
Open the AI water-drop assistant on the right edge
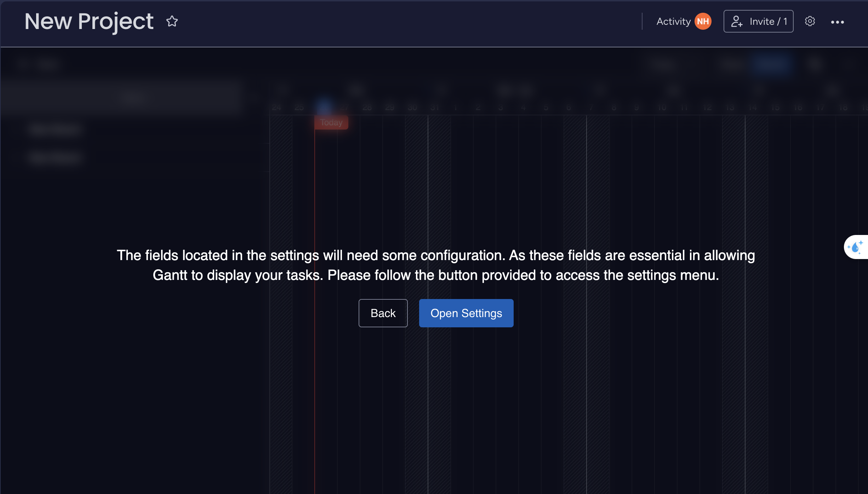point(857,247)
